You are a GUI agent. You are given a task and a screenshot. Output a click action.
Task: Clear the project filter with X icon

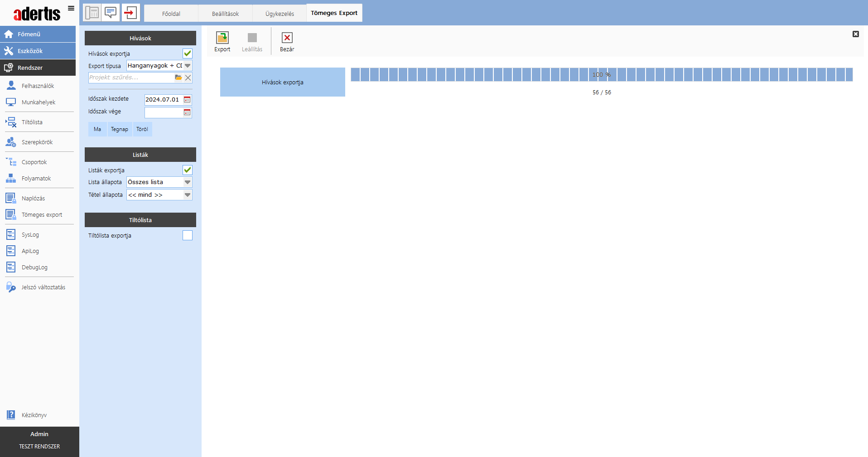click(188, 78)
